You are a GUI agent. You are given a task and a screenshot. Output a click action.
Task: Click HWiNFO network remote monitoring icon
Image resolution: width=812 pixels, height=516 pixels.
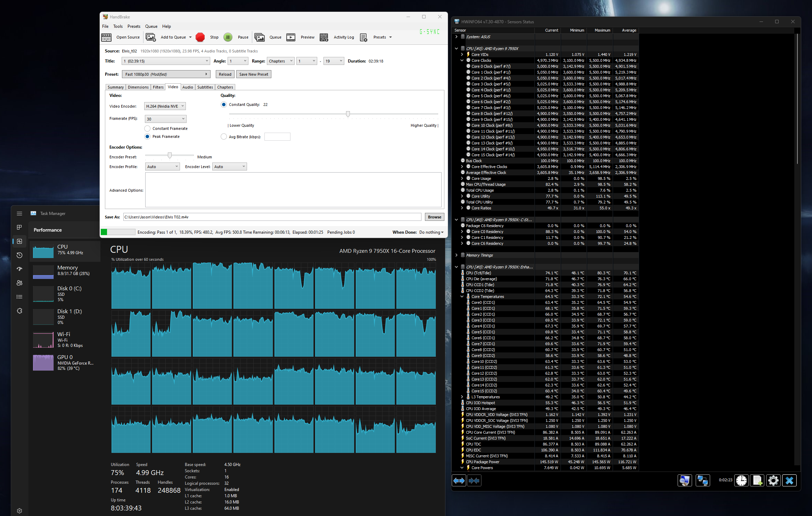coord(703,481)
